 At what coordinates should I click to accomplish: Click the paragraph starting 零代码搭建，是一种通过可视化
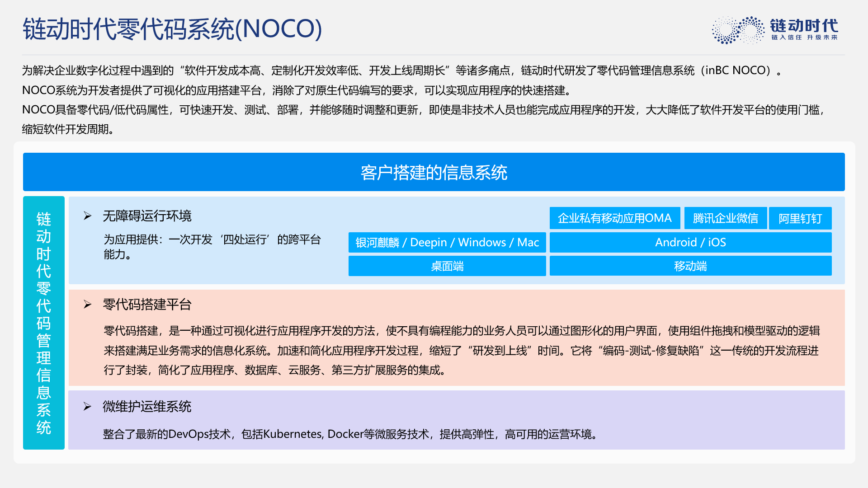pyautogui.click(x=462, y=350)
